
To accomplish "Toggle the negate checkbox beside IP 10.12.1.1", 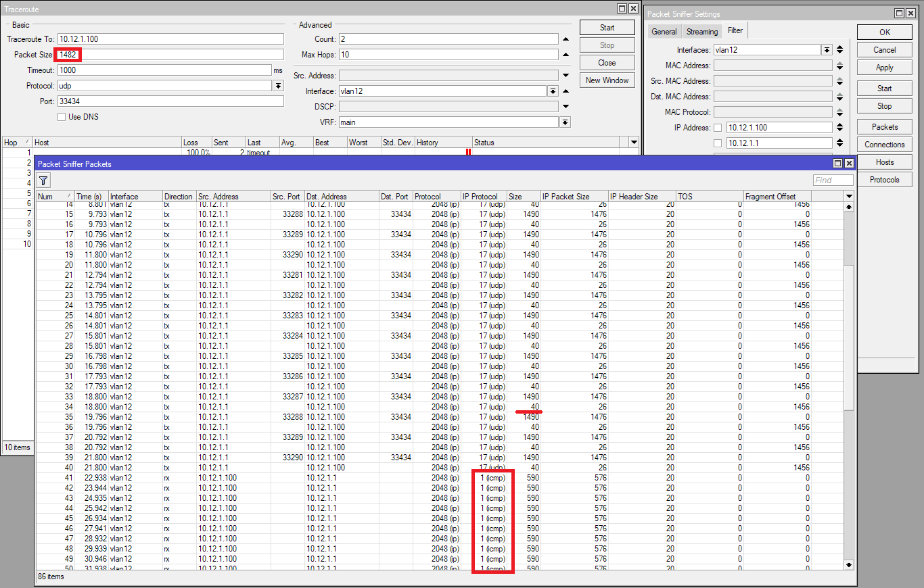I will tap(718, 143).
